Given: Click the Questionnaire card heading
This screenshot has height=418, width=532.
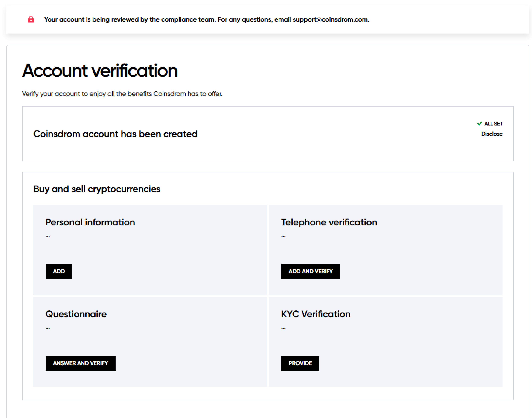Looking at the screenshot, I should point(76,314).
